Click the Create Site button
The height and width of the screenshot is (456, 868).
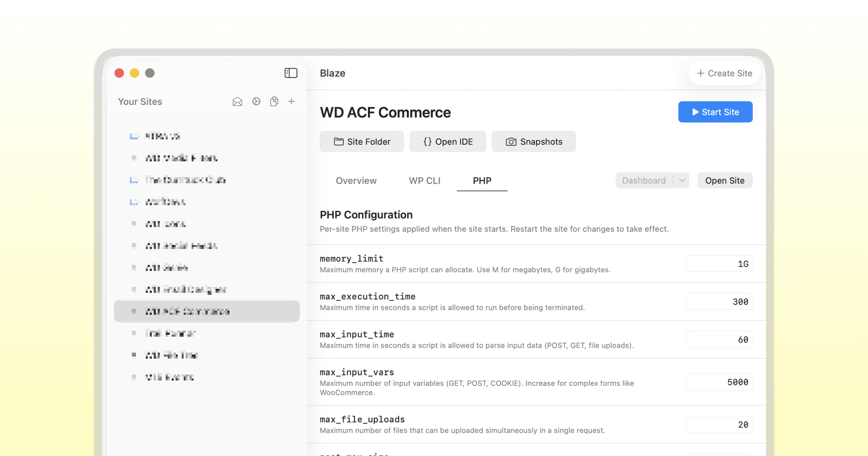(724, 73)
